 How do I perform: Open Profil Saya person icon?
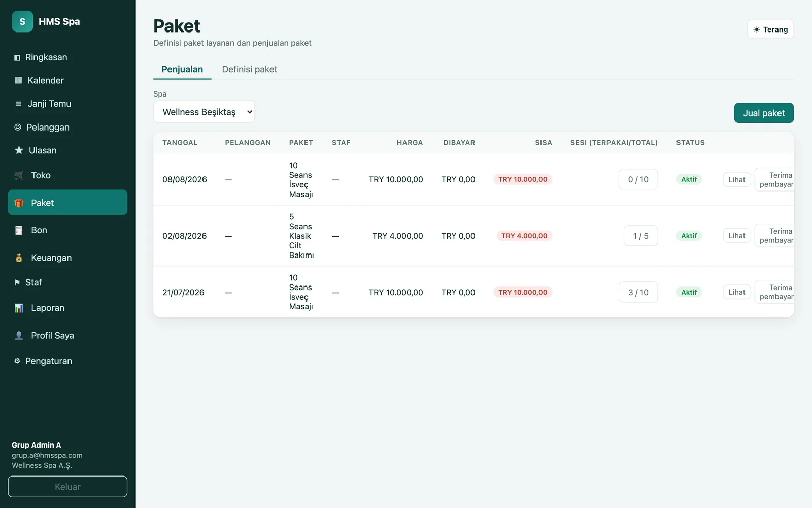coord(19,335)
